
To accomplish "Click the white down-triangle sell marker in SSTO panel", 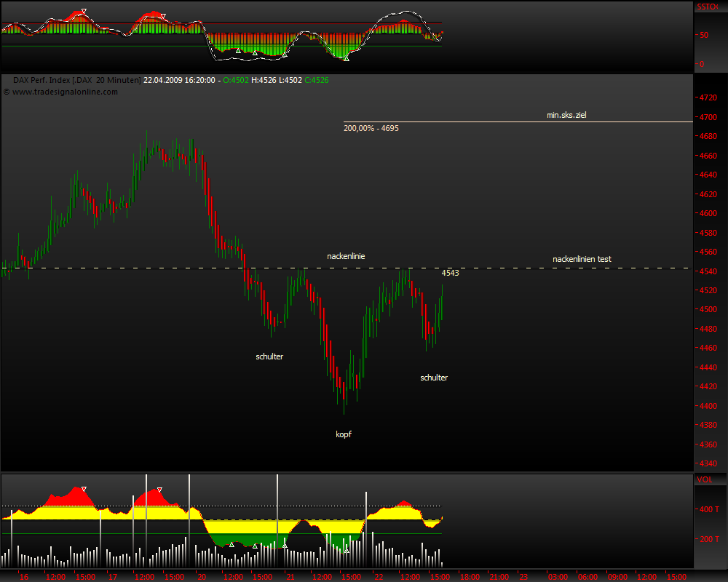I will (x=84, y=10).
